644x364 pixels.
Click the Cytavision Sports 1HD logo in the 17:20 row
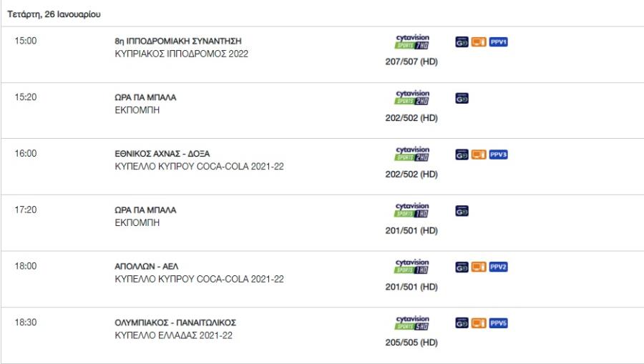[x=412, y=210]
